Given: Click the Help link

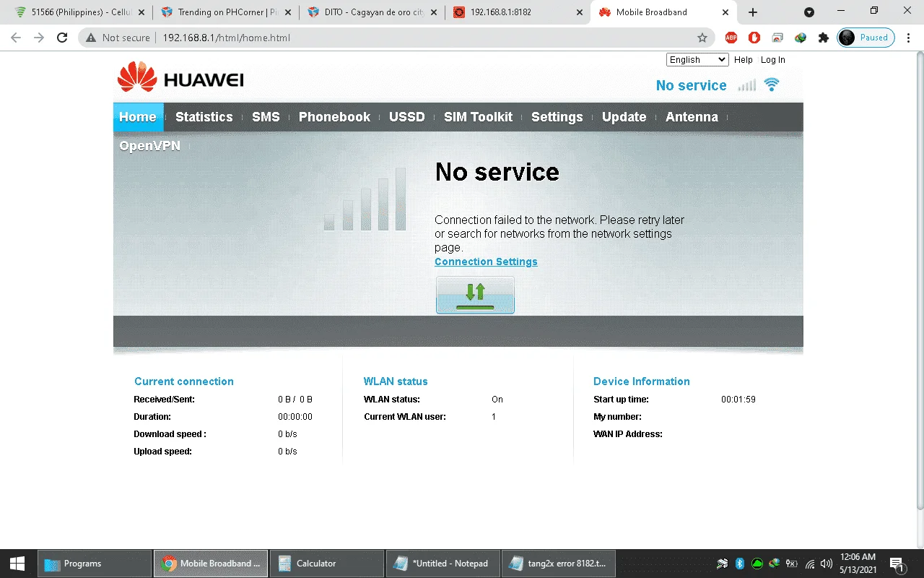Looking at the screenshot, I should click(744, 60).
